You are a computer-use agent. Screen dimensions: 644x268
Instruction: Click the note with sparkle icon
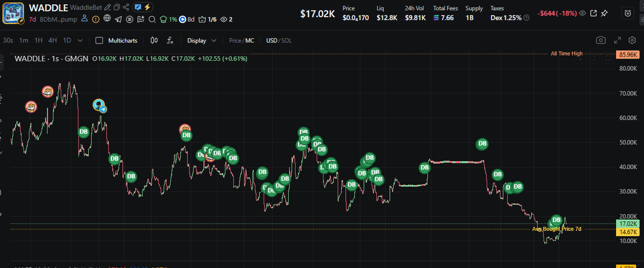click(141, 19)
